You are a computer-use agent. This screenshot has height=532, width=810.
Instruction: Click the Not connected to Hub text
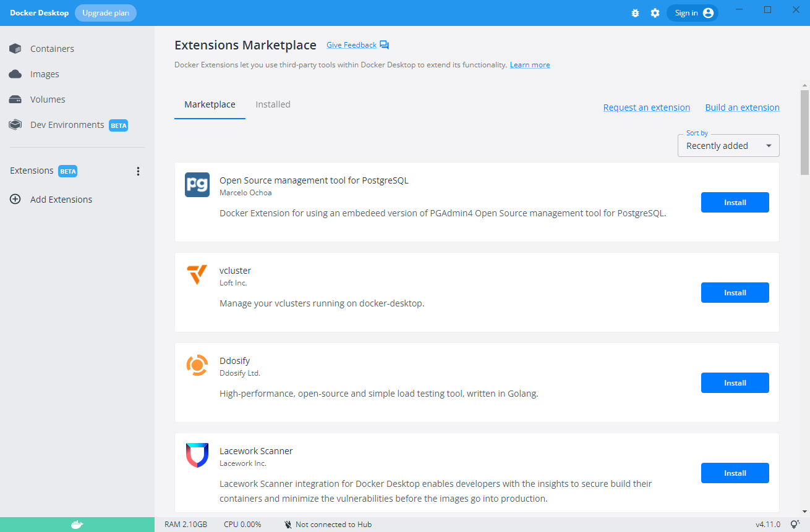(334, 525)
